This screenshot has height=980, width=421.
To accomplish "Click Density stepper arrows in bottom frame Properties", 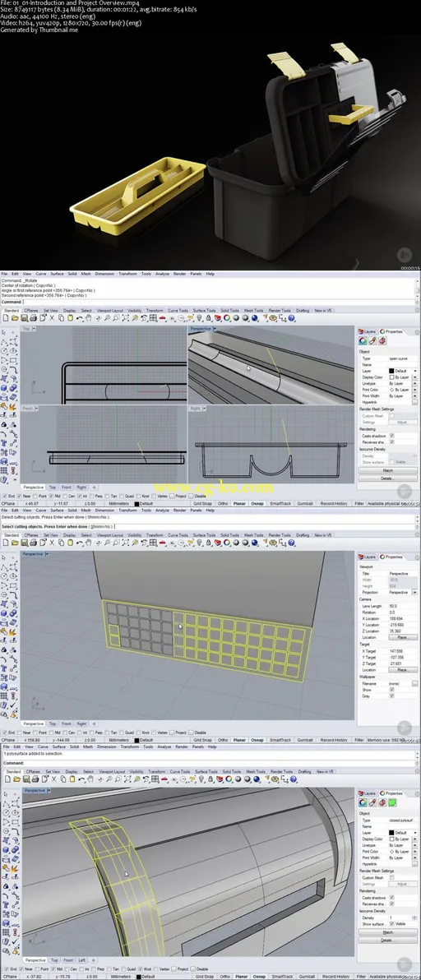I will pyautogui.click(x=414, y=918).
